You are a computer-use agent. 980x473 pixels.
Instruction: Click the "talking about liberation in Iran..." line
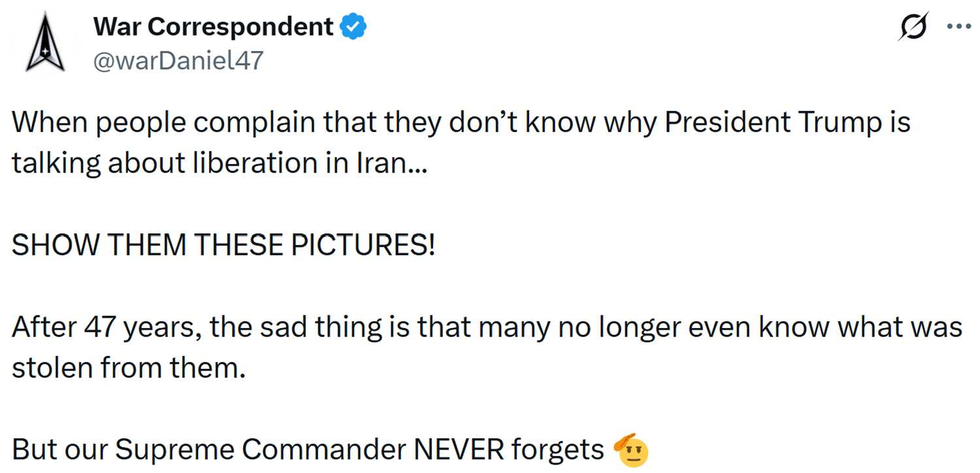(x=220, y=163)
